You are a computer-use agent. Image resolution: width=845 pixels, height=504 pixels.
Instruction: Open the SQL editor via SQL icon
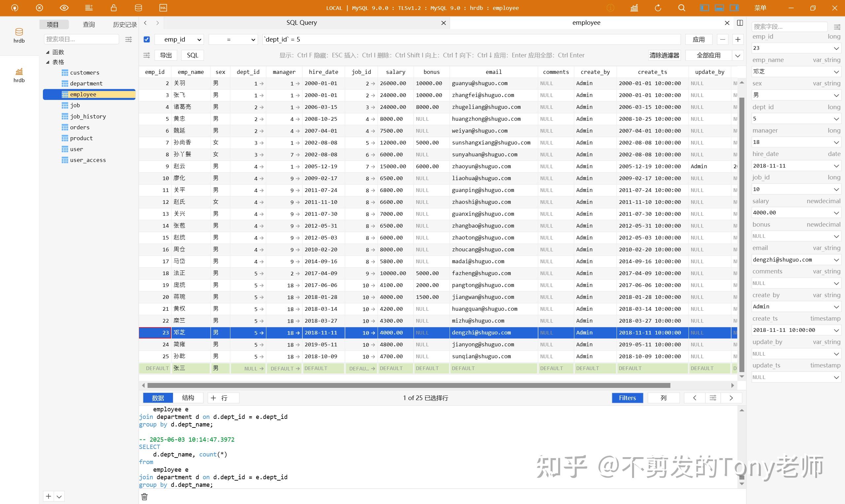point(163,8)
